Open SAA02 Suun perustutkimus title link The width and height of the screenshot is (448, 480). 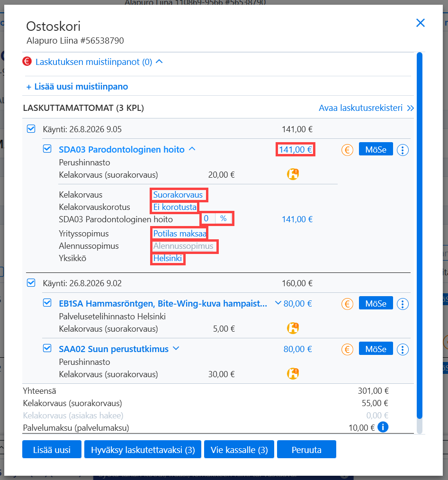pos(114,349)
